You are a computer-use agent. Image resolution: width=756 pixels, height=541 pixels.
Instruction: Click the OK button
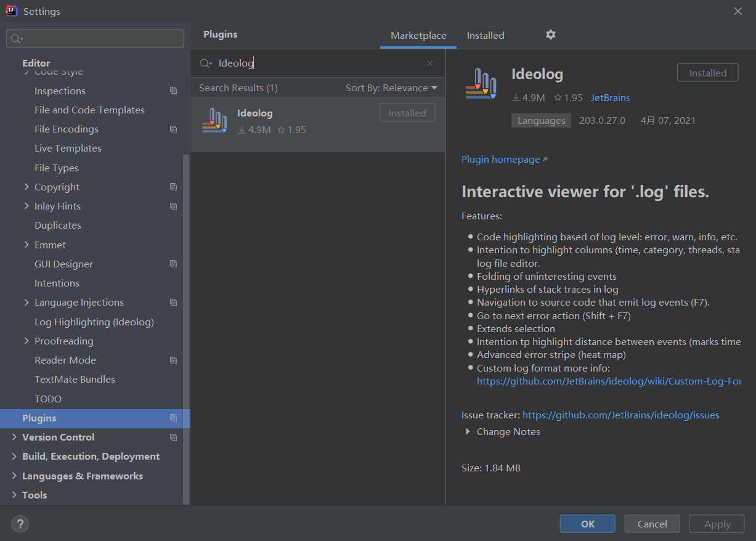(588, 524)
